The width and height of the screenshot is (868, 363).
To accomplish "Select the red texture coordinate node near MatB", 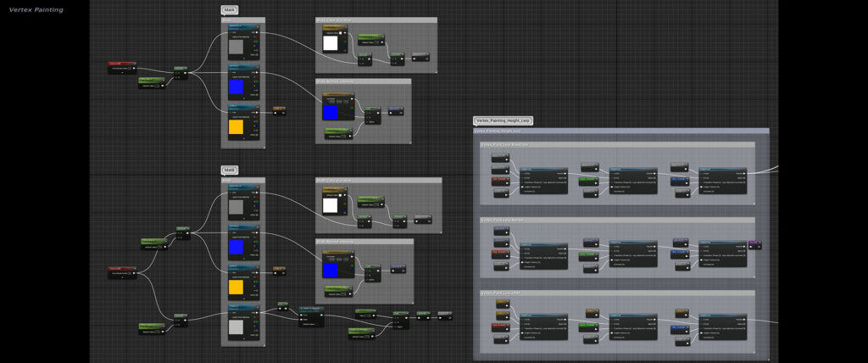I will pos(121,271).
